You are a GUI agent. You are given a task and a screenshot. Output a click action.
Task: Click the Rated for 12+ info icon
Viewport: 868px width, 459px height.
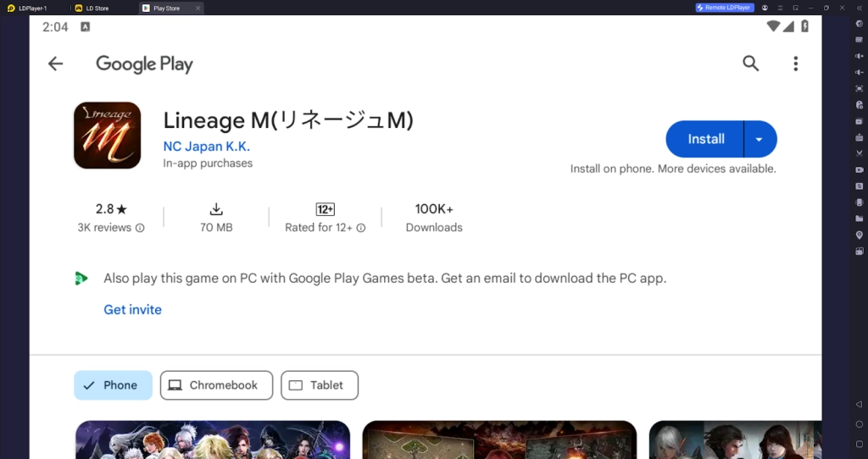pos(361,228)
